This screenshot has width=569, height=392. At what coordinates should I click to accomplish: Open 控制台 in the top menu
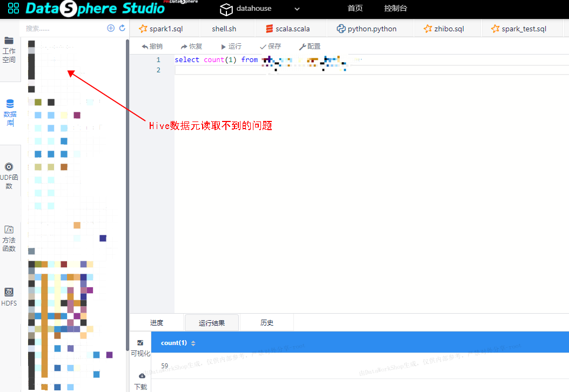(396, 8)
